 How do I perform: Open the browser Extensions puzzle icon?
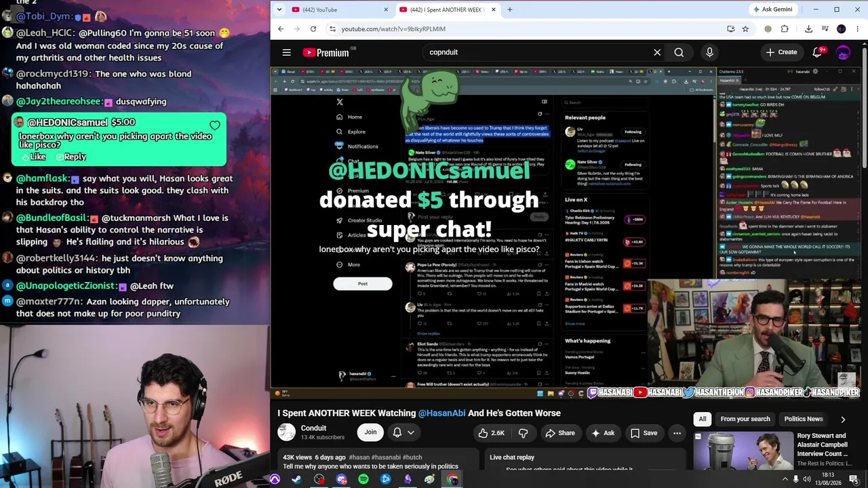coord(785,29)
